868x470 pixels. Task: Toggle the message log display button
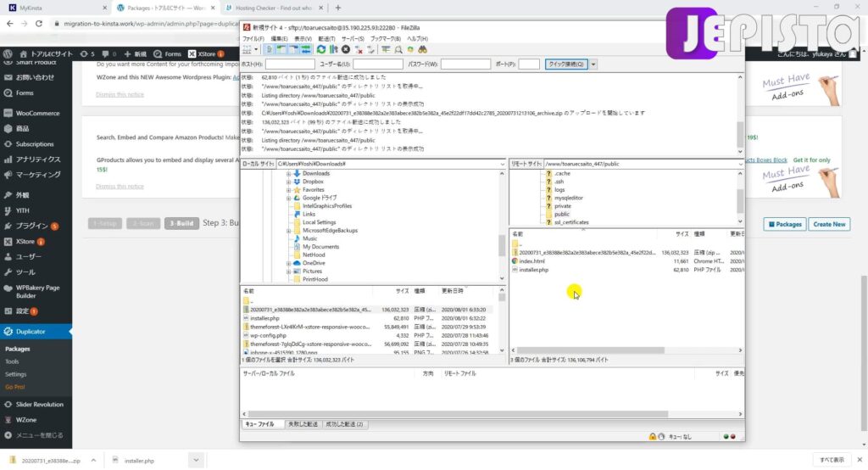pyautogui.click(x=269, y=50)
